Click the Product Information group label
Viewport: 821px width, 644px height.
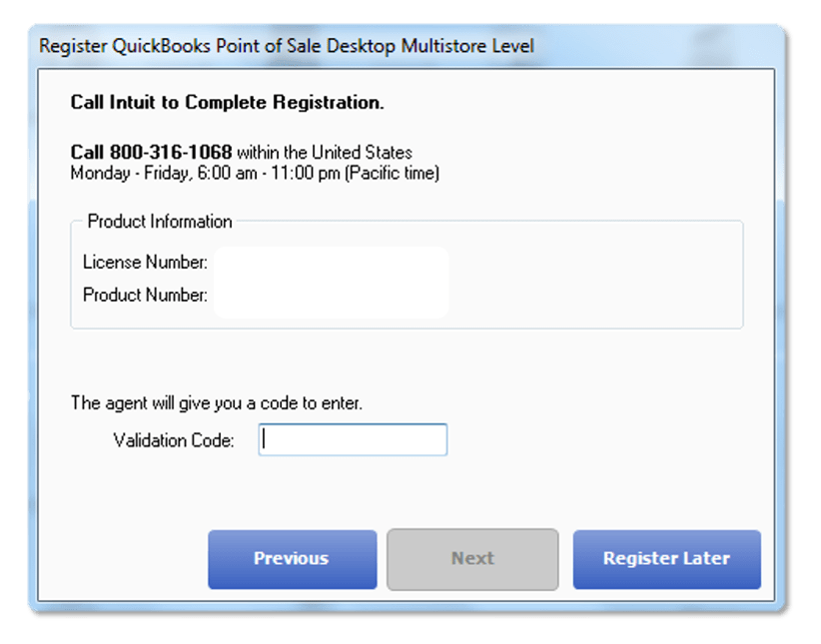tap(160, 222)
